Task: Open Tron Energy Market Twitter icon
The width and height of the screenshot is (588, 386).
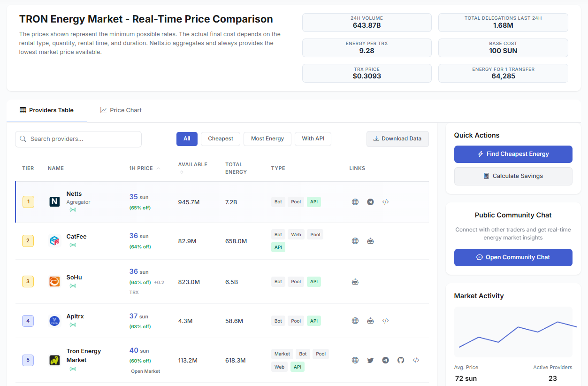Action: click(370, 360)
